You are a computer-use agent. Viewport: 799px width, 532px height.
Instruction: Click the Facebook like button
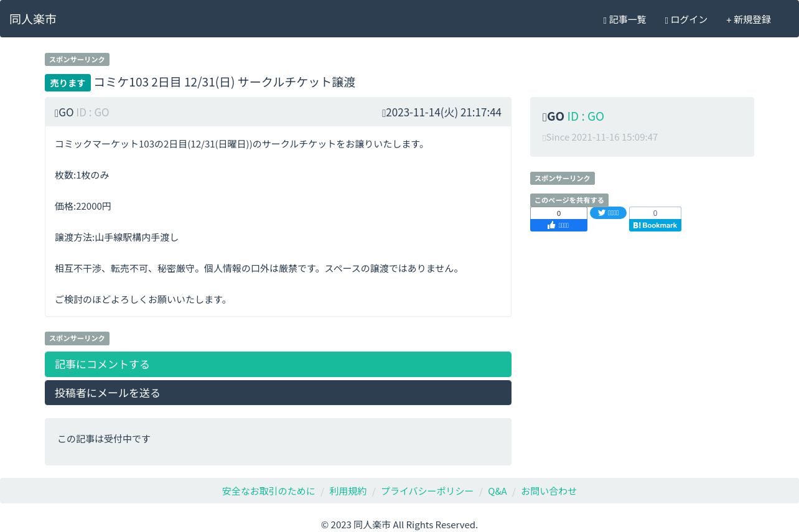(x=559, y=225)
